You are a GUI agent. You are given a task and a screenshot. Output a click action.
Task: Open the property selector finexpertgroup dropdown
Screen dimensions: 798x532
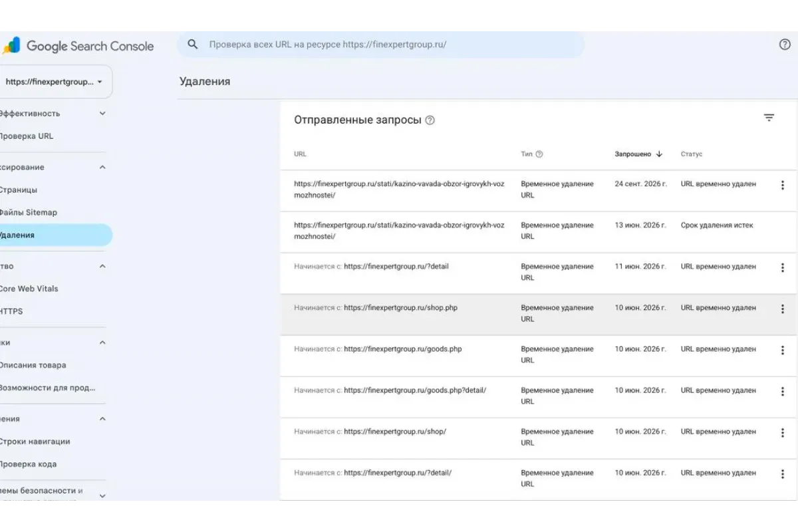coord(55,82)
